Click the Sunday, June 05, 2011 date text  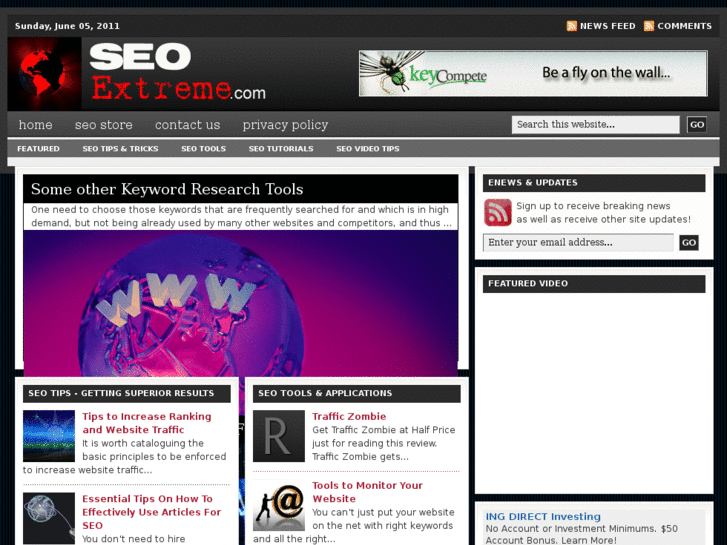[67, 26]
